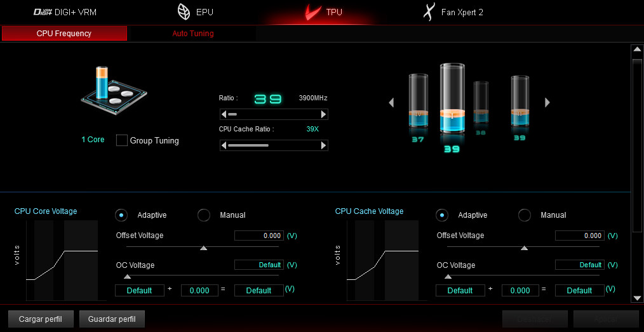Open the DIGI+ VRM section
Image resolution: width=644 pixels, height=332 pixels.
point(65,12)
